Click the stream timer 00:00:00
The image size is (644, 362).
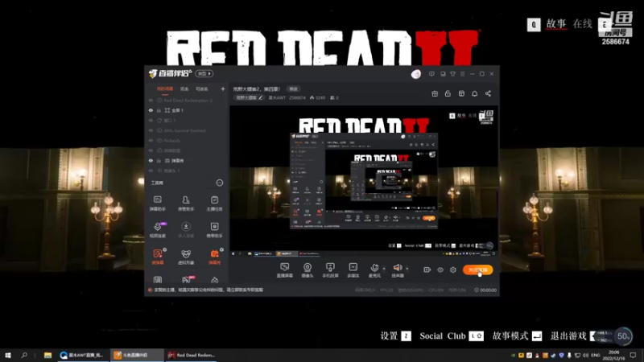pyautogui.click(x=485, y=290)
